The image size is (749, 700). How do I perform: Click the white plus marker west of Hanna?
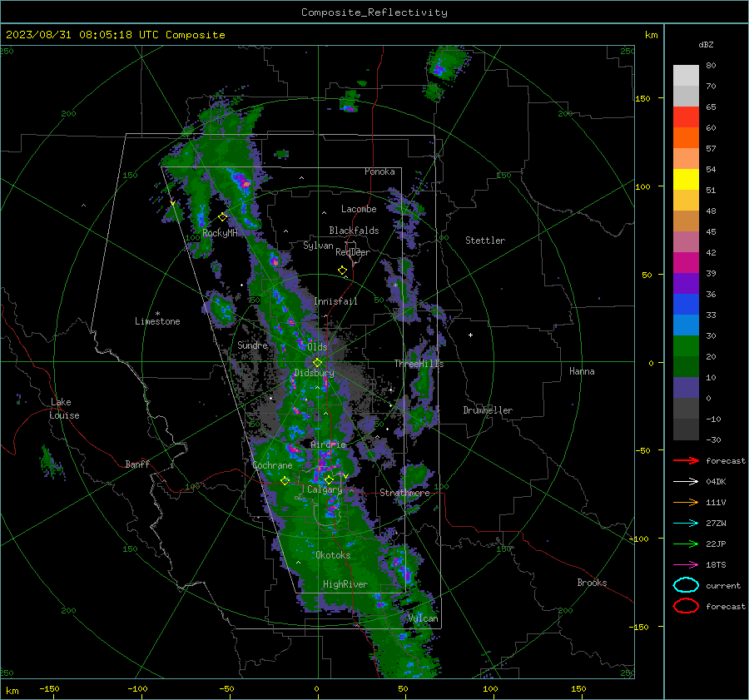(470, 335)
